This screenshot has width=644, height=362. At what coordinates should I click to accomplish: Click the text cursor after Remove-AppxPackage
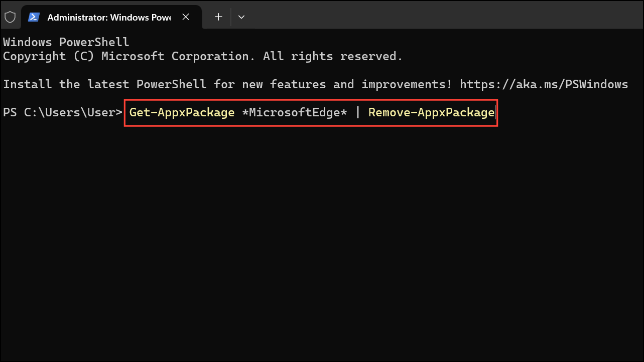(494, 112)
